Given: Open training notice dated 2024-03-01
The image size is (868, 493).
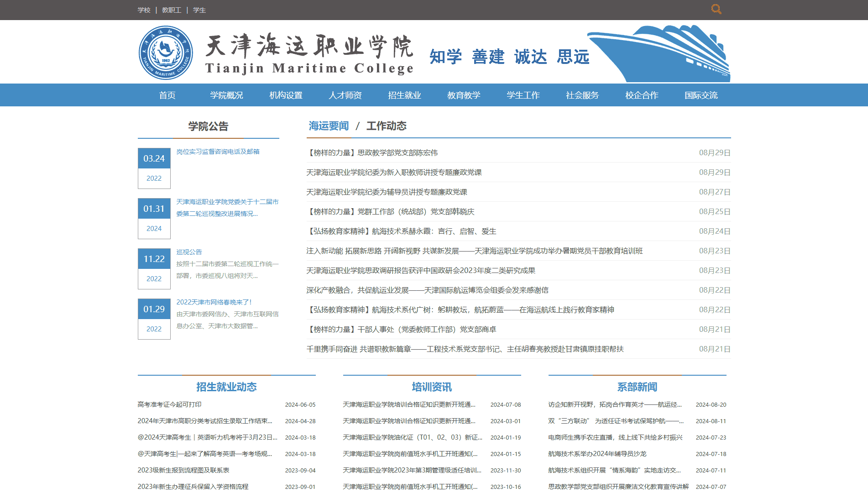Looking at the screenshot, I should click(x=409, y=421).
